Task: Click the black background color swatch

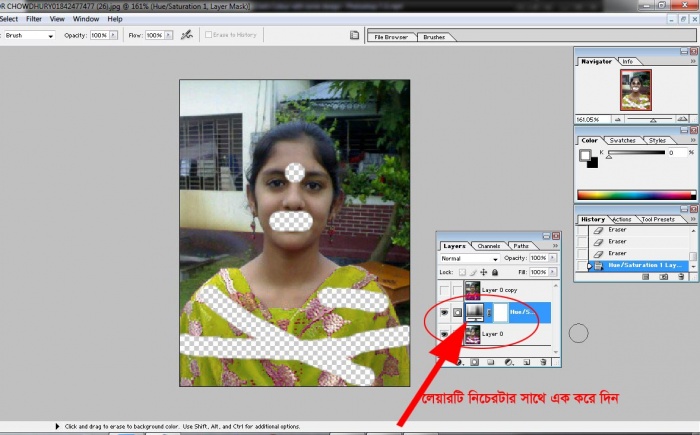Action: click(593, 163)
